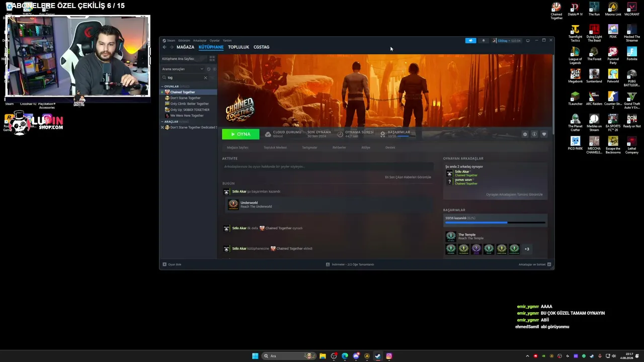This screenshot has width=644, height=362.
Task: Click the header BAŞARIMLAR progress bar
Action: [x=403, y=136]
